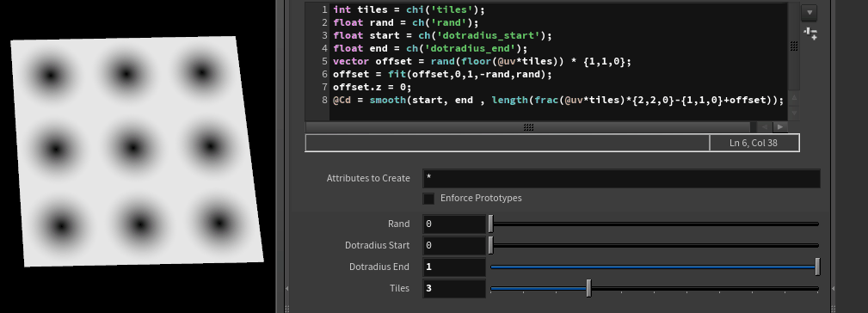Viewport: 868px width, 313px height.
Task: Click the dotted grid preview in viewport
Action: pyautogui.click(x=137, y=151)
